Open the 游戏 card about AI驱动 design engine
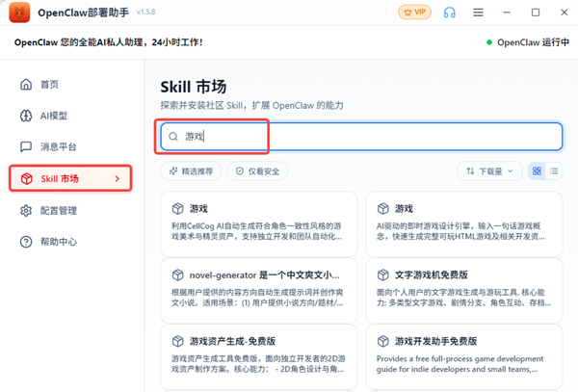The width and height of the screenshot is (578, 392). [x=464, y=224]
